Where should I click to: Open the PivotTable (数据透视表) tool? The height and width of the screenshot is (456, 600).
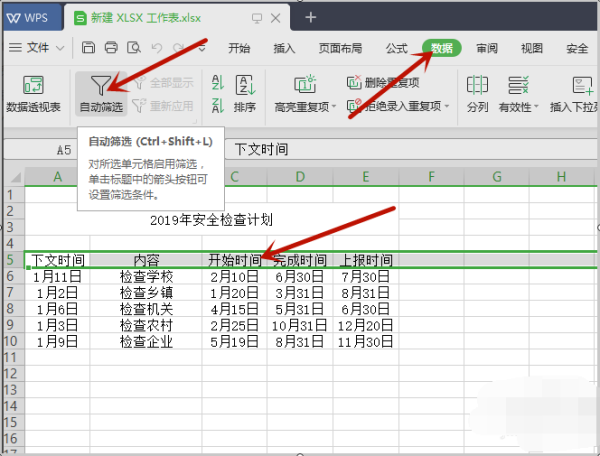click(x=33, y=93)
